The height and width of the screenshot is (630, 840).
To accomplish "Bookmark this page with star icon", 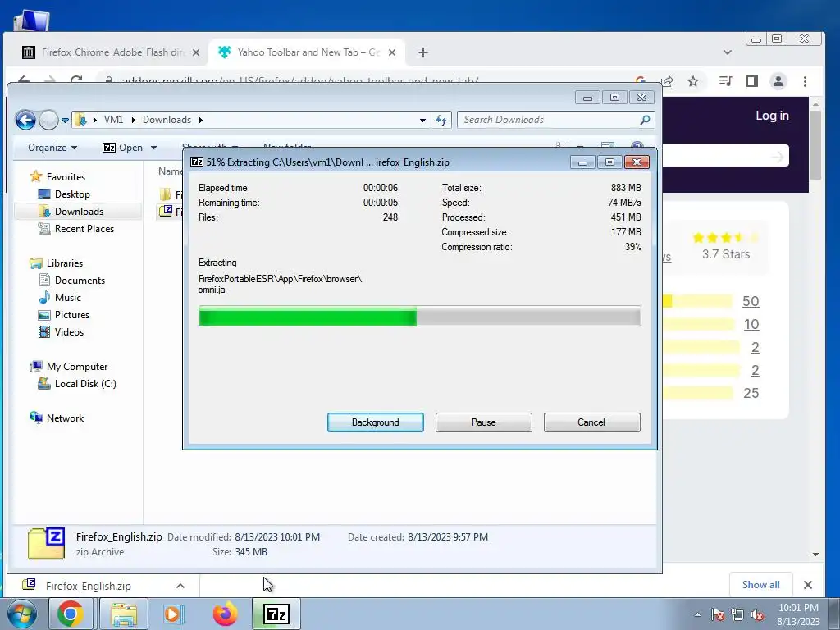I will tap(693, 81).
